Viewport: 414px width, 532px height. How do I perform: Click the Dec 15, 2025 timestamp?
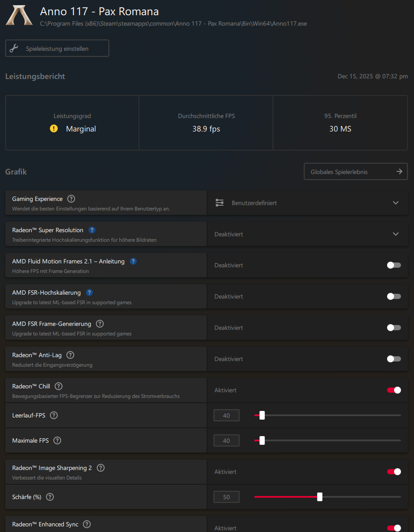click(x=373, y=76)
